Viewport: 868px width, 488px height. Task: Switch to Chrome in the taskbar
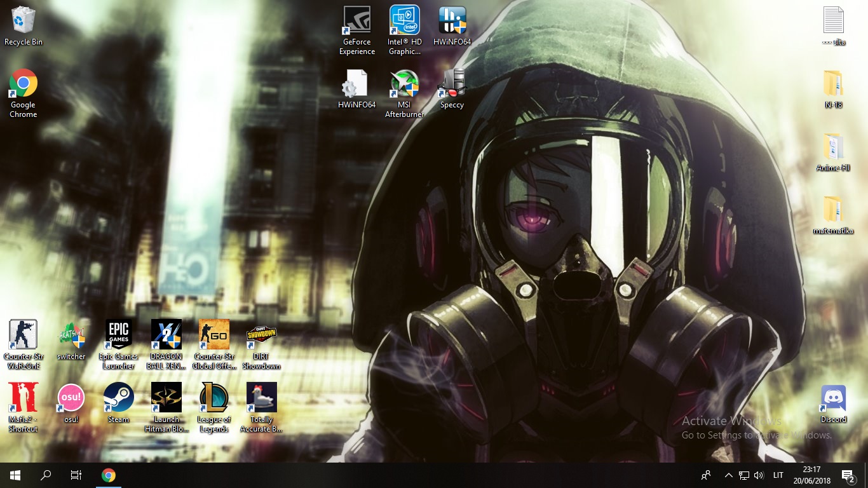pos(109,475)
